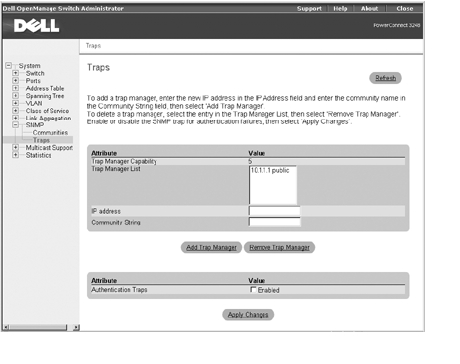The height and width of the screenshot is (364, 460).
Task: Expand the Address Table node
Action: [x=15, y=88]
